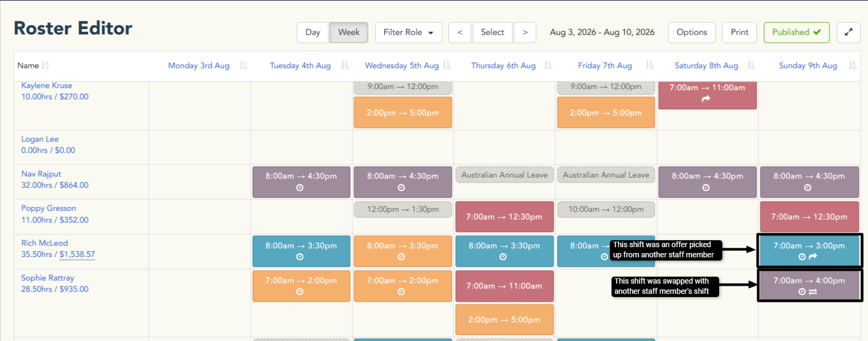Open Nav Rajput's staff profile link

click(41, 174)
